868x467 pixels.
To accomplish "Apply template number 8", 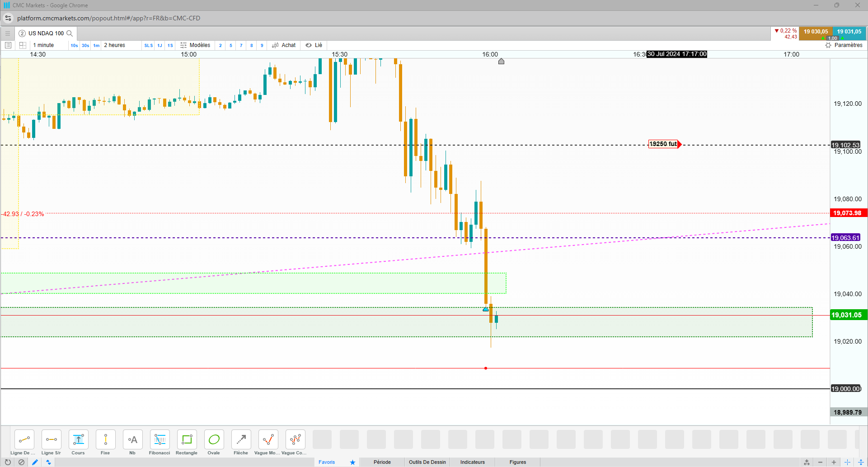I will pyautogui.click(x=252, y=45).
